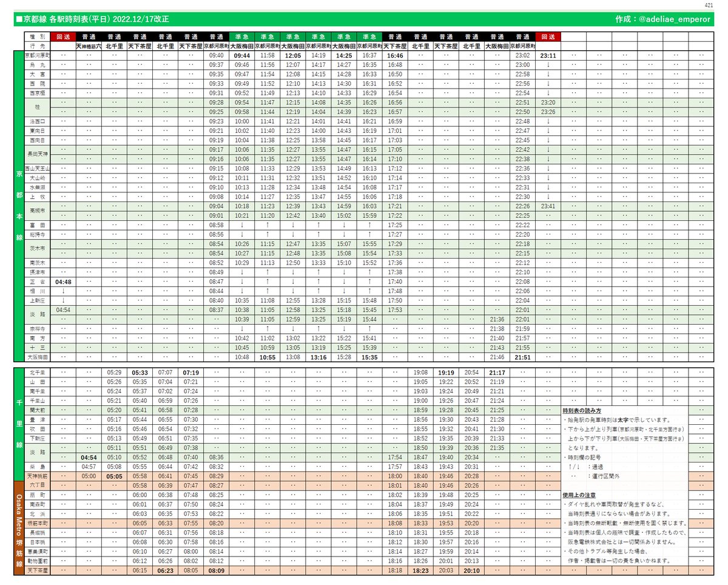The width and height of the screenshot is (728, 585).
Task: Select the bold time 14:25
Action: pyautogui.click(x=344, y=55)
